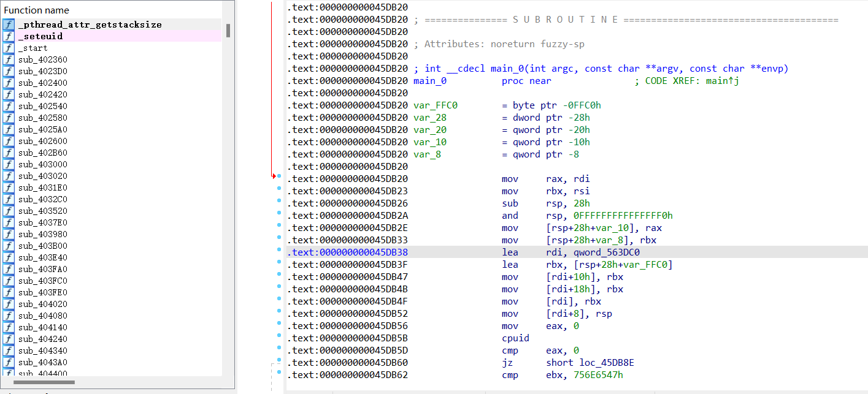Screen dimensions: 868x394
Task: Toggle breakpoint dot at mov rax, rdi line
Action: 278,176
